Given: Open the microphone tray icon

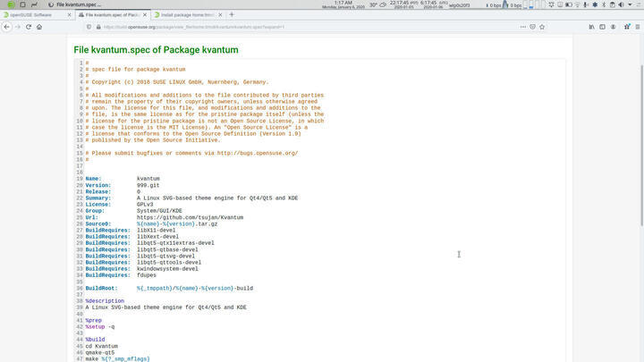Looking at the screenshot, I should tap(586, 5).
